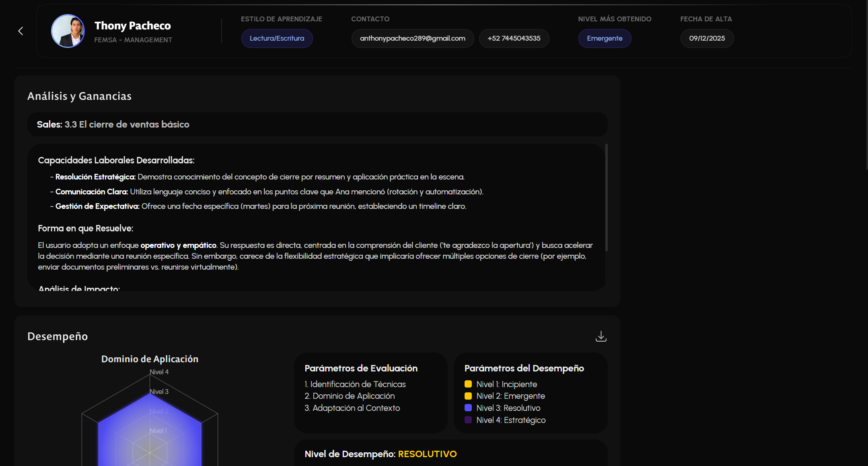Select the purple Nivel 4: Estratégico swatch
Viewport: 868px width, 466px height.
[x=468, y=420]
